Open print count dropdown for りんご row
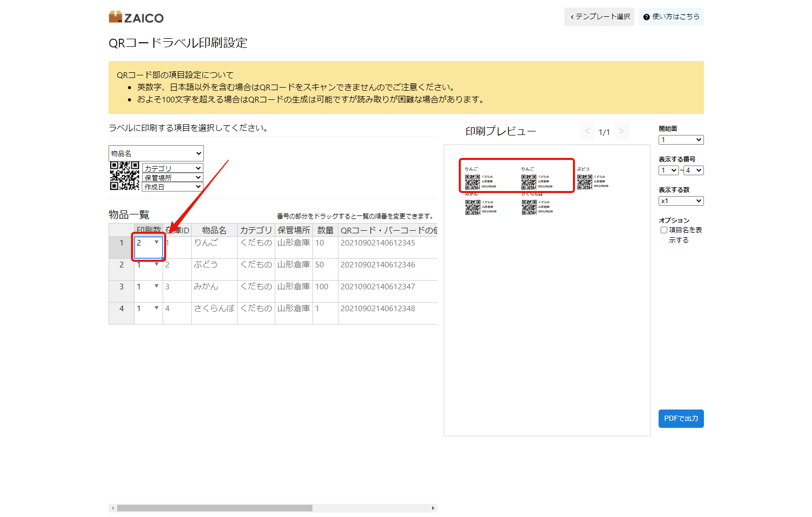 [x=156, y=242]
